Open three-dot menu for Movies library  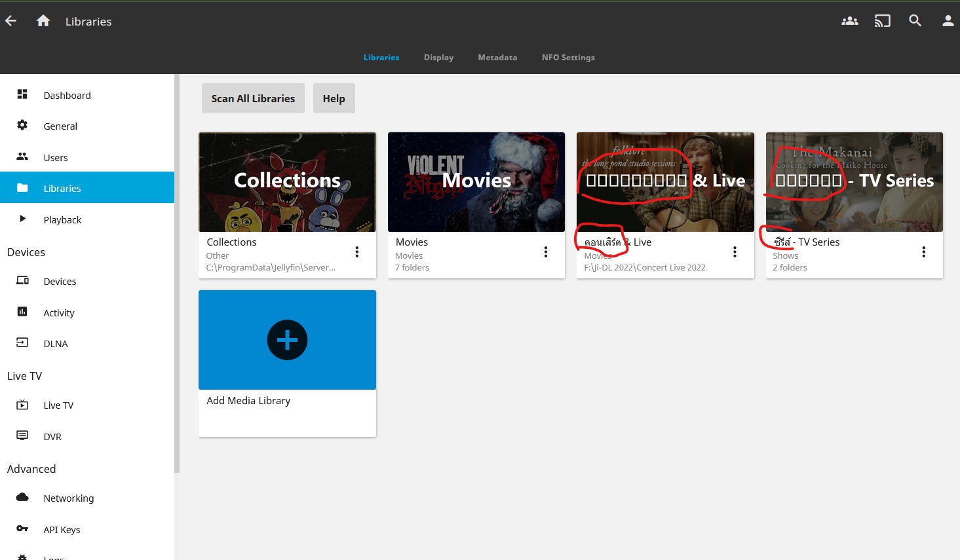pyautogui.click(x=545, y=252)
